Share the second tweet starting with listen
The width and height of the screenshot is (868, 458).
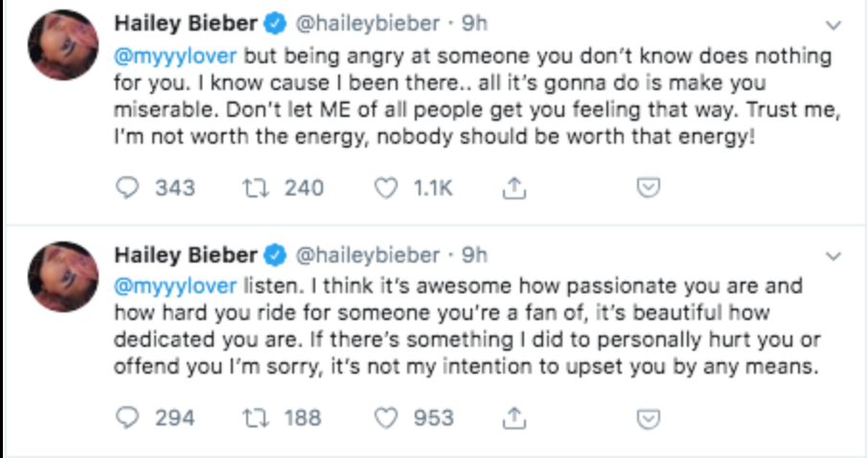(515, 419)
